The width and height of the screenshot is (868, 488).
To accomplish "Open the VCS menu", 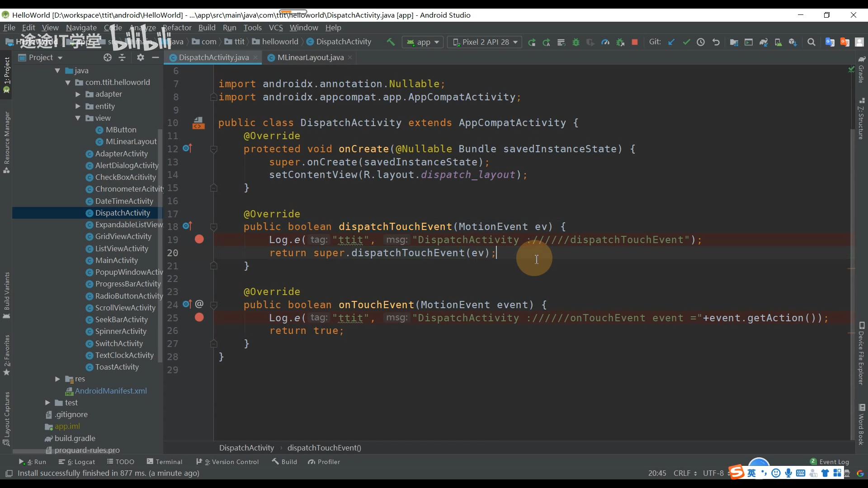I will coord(276,28).
